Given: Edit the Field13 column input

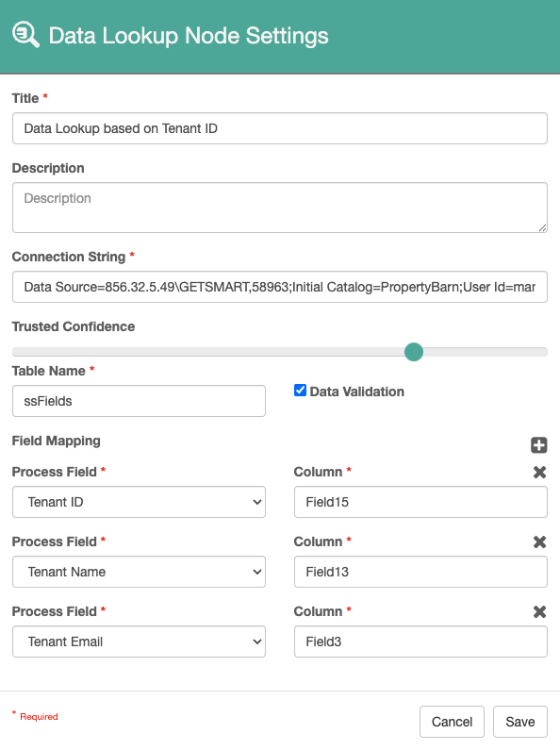Looking at the screenshot, I should 420,572.
